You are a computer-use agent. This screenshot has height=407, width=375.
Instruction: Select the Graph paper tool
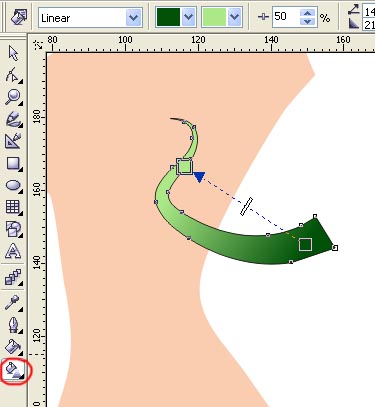13,207
